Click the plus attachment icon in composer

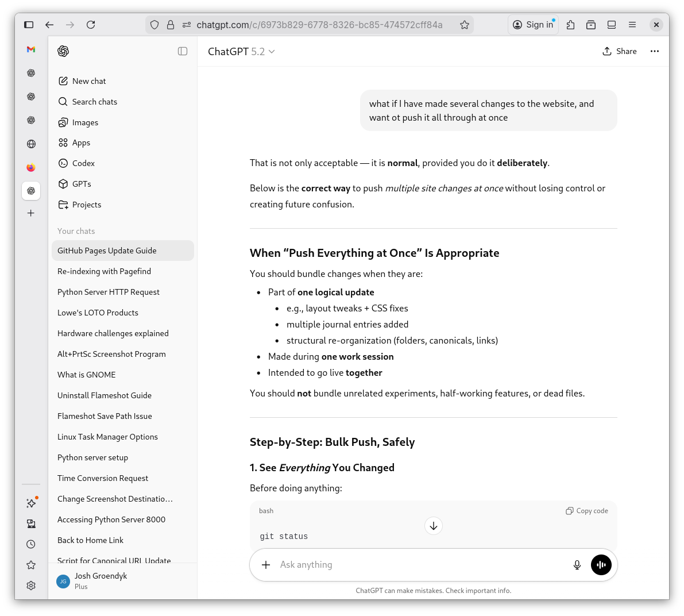pyautogui.click(x=266, y=565)
